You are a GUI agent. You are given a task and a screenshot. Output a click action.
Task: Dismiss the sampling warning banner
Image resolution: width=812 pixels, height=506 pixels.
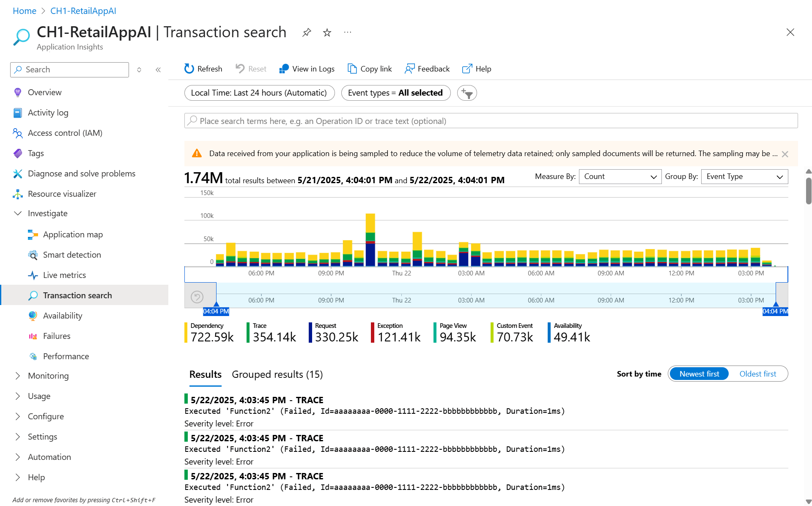click(x=785, y=154)
